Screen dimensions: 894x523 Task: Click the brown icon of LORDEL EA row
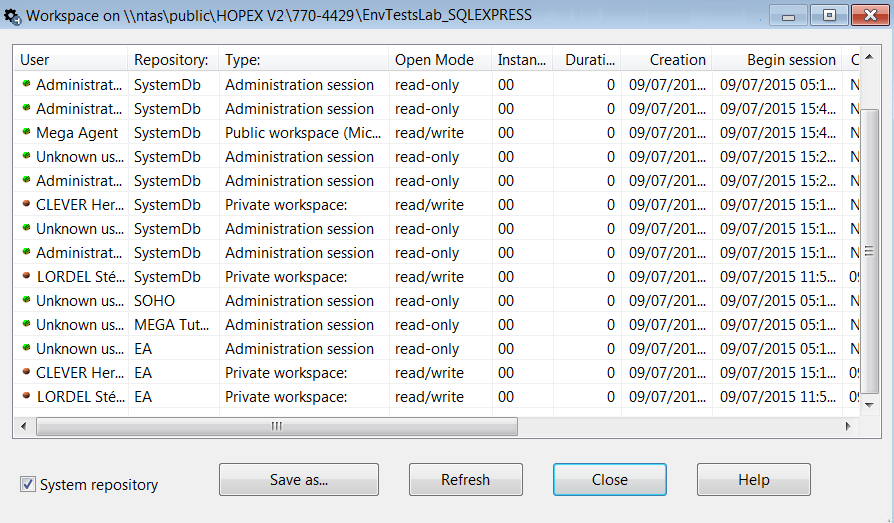pos(27,396)
